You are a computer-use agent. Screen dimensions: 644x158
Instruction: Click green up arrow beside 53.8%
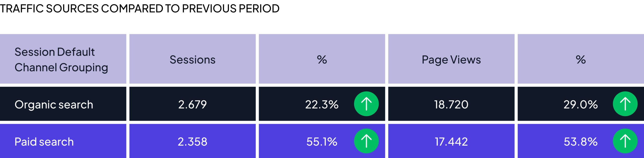(625, 141)
